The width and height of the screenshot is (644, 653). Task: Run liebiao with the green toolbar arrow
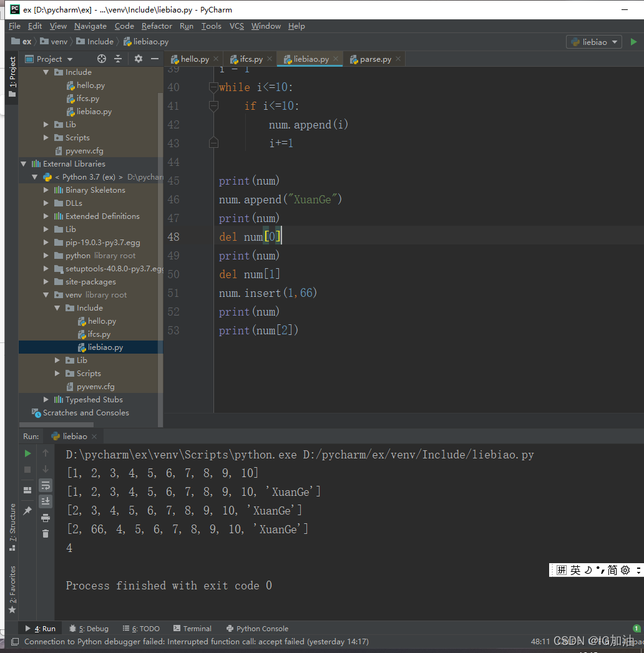[633, 42]
